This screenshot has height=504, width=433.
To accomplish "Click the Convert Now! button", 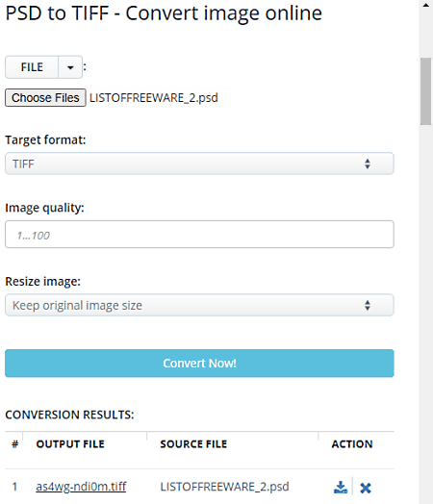I will pos(199,364).
